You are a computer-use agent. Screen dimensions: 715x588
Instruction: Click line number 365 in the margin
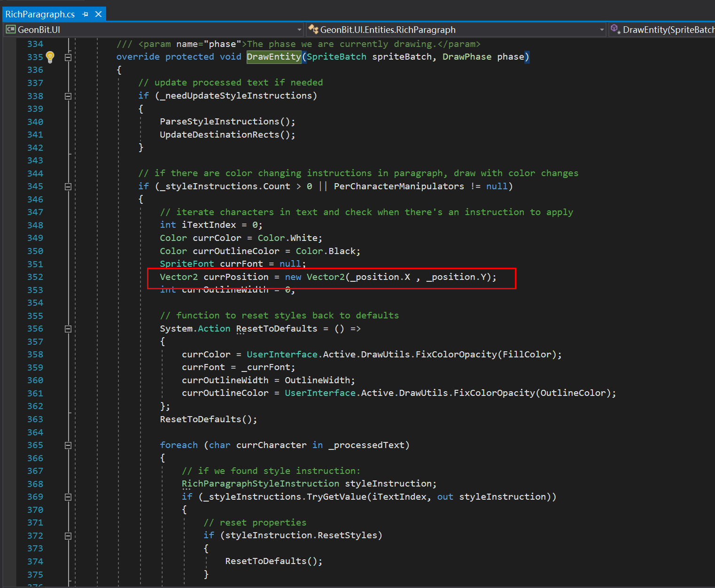tap(35, 445)
